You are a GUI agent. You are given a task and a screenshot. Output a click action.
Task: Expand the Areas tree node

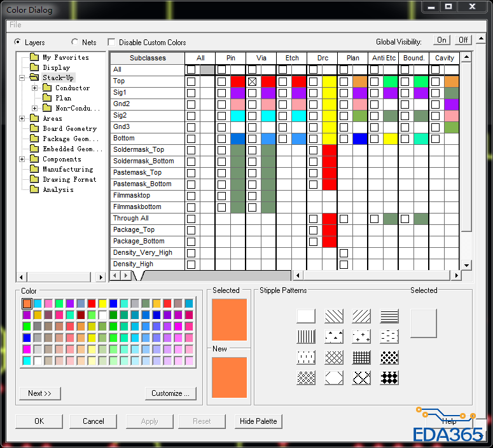pos(22,118)
